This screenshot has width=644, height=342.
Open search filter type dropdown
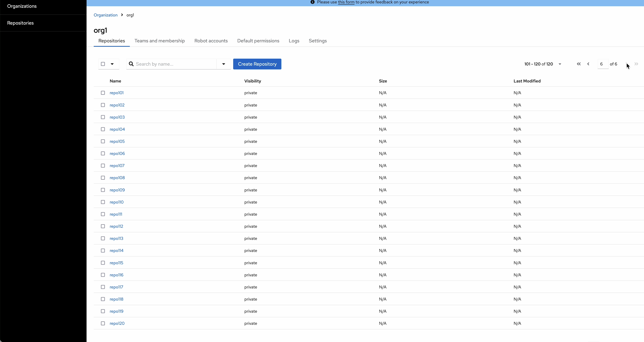click(224, 64)
